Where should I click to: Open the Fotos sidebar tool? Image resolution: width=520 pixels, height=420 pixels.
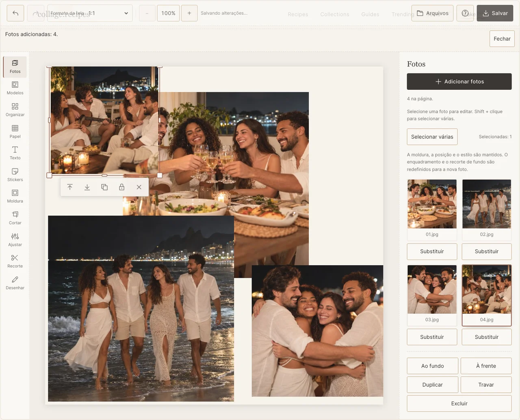point(15,67)
